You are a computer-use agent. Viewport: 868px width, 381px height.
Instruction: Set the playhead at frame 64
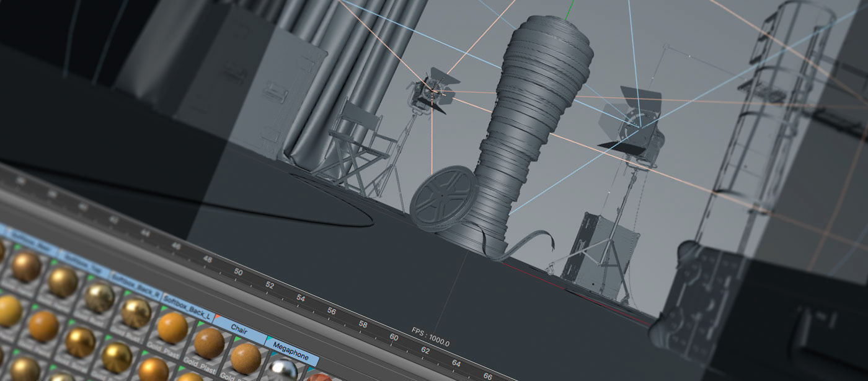point(456,363)
